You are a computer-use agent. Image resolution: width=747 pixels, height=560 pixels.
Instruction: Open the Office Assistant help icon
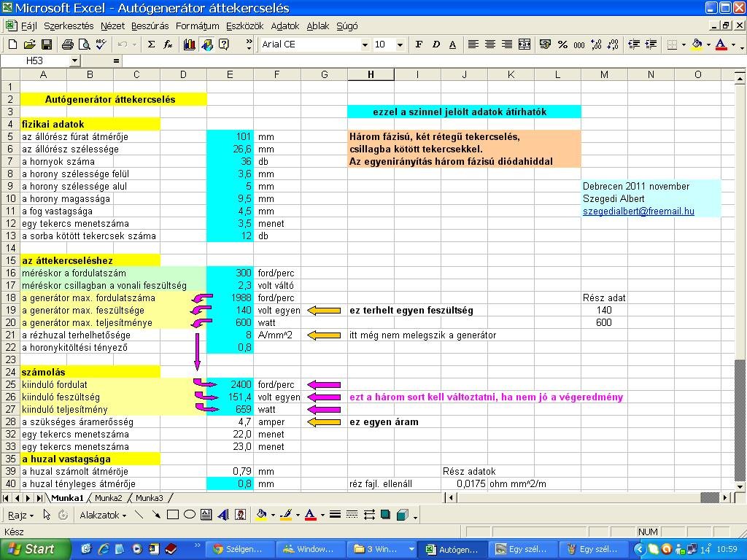coord(223,44)
